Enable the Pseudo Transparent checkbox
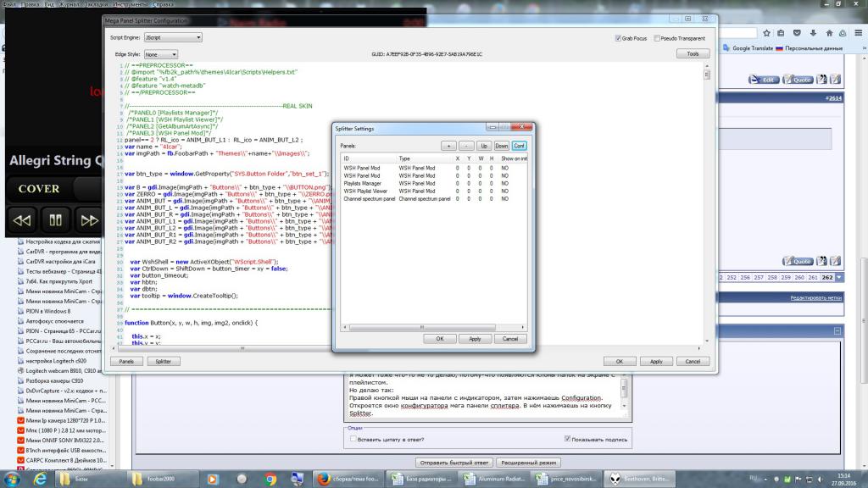The width and height of the screenshot is (868, 488). coord(658,38)
